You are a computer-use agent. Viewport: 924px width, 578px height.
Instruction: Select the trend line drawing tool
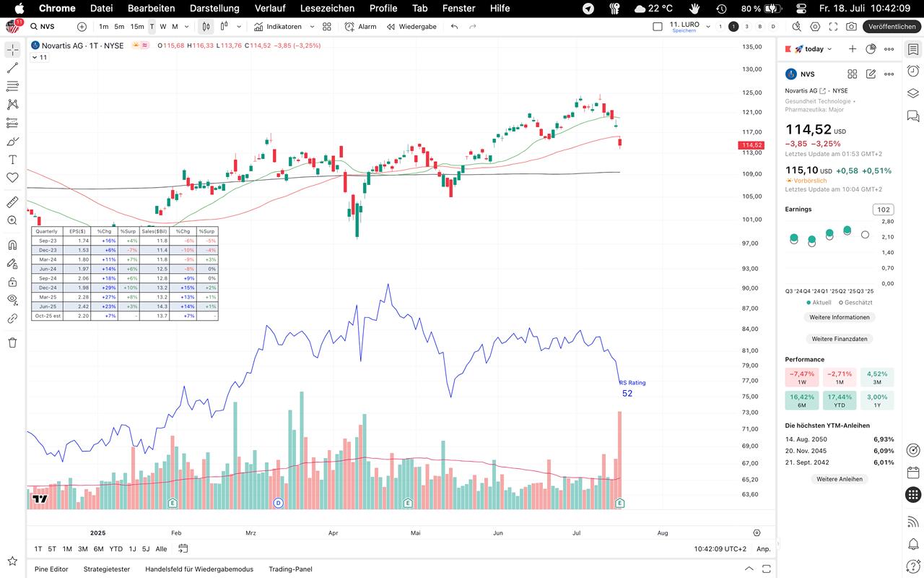coord(12,68)
